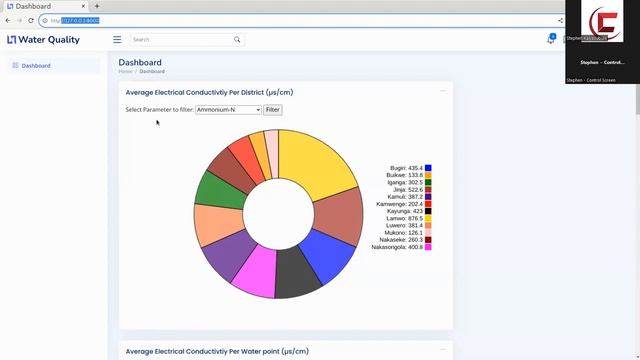Click the blue donut chart slice
The image size is (640, 360).
329,255
